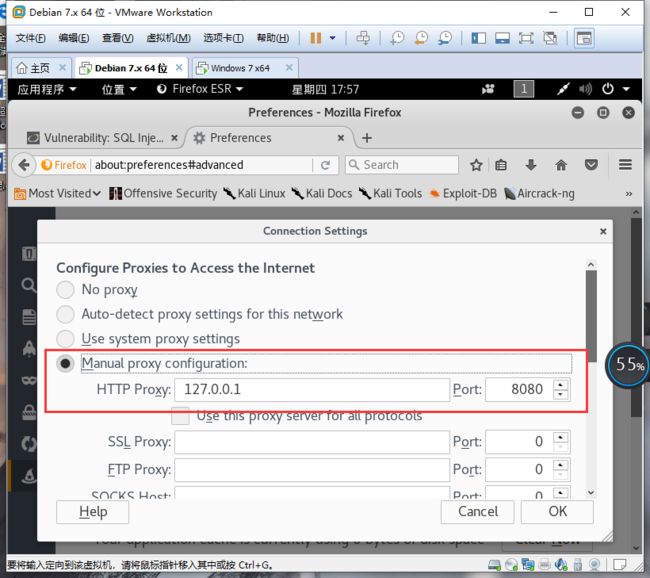The width and height of the screenshot is (650, 578).
Task: Show more bookmarks with the double chevron
Action: (x=629, y=194)
